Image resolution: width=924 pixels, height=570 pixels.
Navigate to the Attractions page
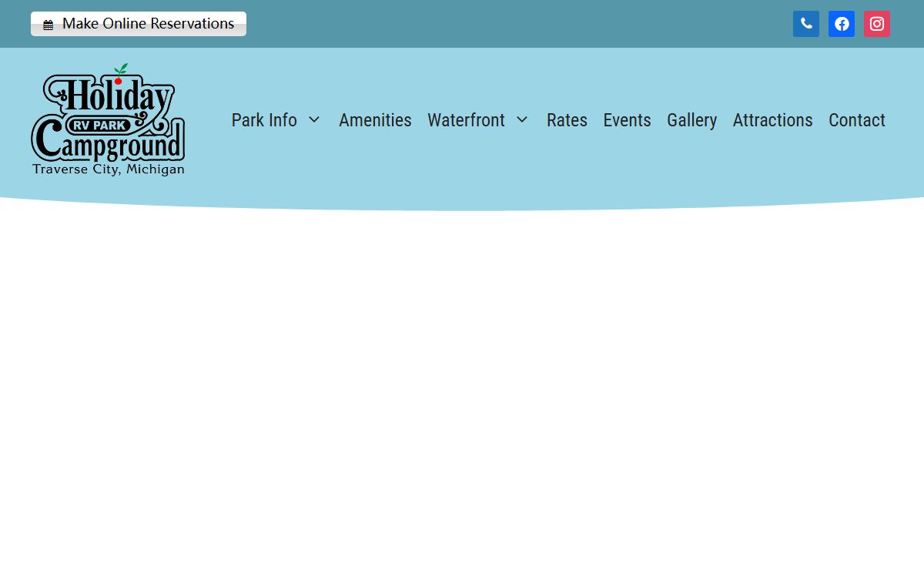[772, 120]
